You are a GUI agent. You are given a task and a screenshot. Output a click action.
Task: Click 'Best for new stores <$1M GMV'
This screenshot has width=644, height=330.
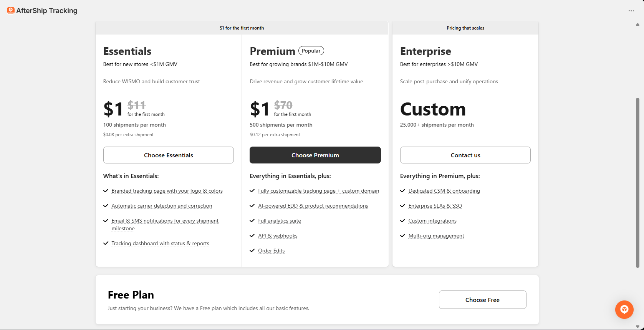tap(140, 64)
